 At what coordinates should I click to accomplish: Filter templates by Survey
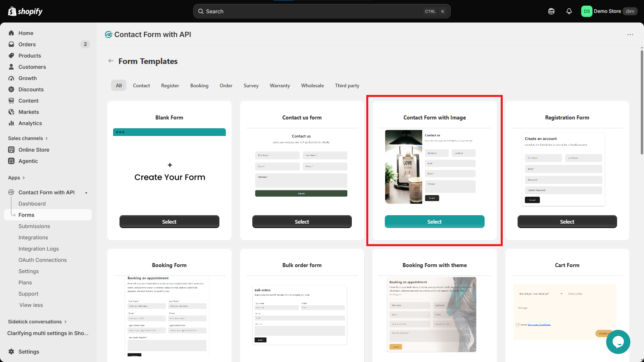click(251, 85)
